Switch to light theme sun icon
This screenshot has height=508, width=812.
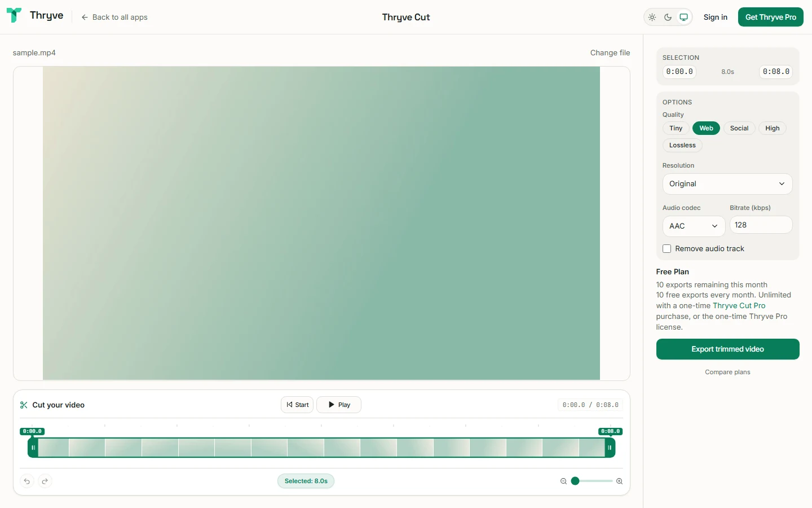click(x=652, y=17)
